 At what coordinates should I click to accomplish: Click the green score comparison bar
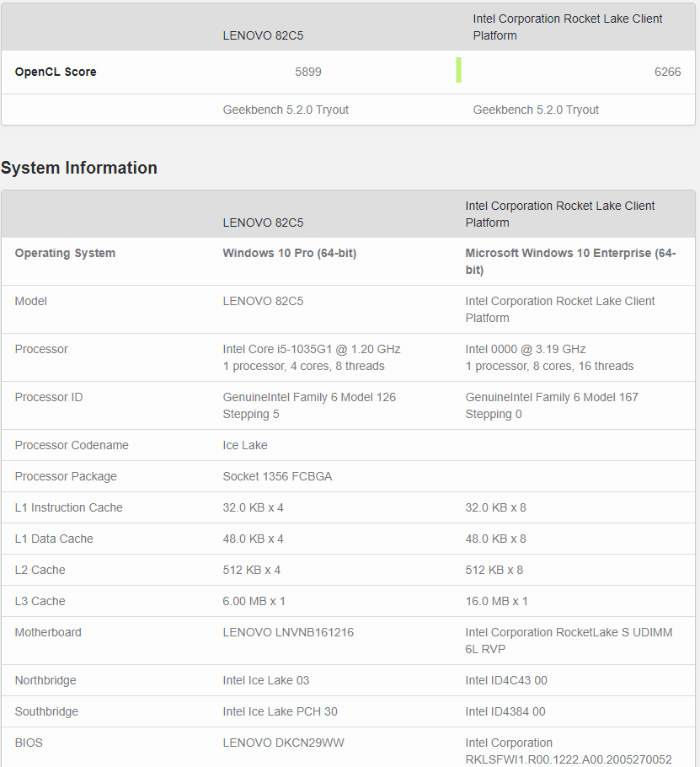pos(458,70)
